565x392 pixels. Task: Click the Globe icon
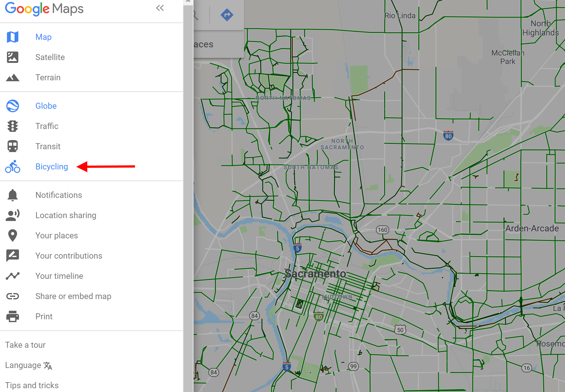[13, 106]
